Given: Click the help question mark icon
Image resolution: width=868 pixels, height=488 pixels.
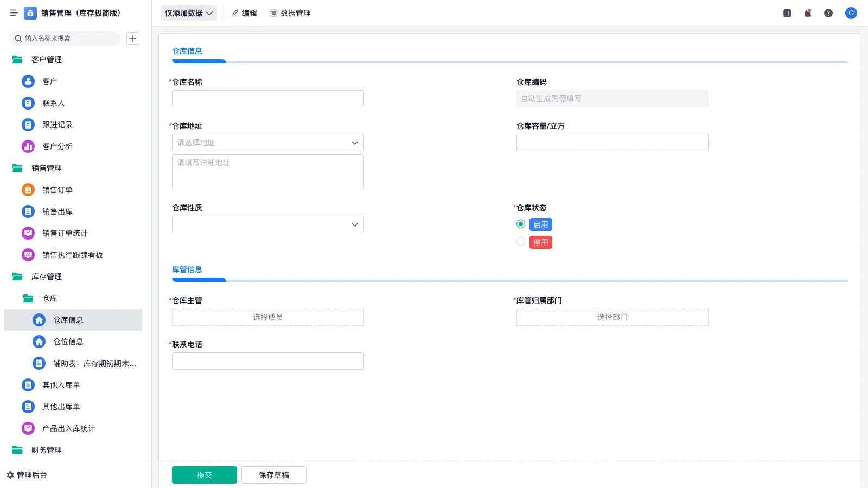Looking at the screenshot, I should click(828, 13).
